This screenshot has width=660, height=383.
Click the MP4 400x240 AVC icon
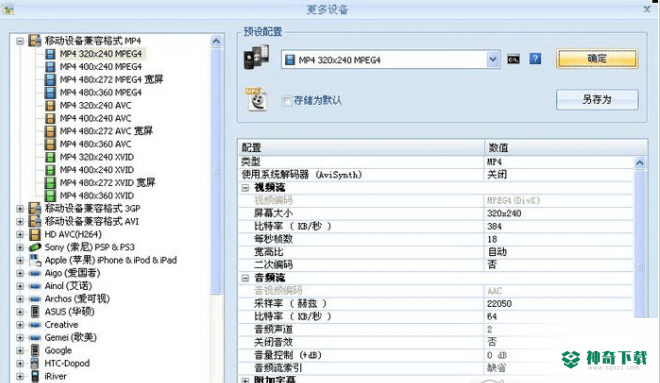(50, 118)
